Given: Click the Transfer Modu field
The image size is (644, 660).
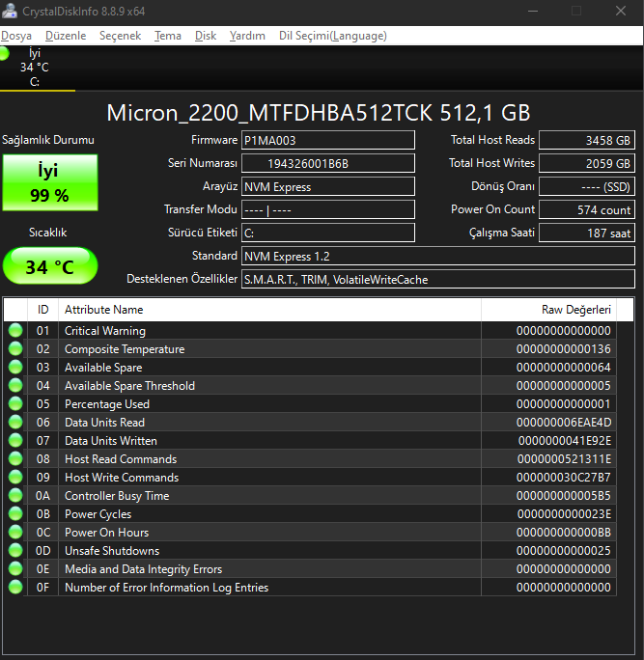Looking at the screenshot, I should pyautogui.click(x=328, y=209).
